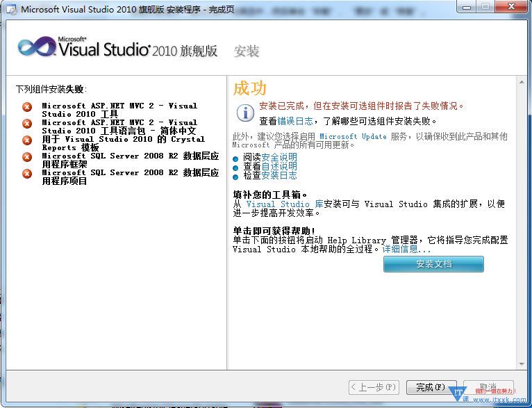The image size is (532, 408).
Task: Click the red message 安装已完成,但在安装可选组件时报告了失败情况
Action: pos(361,106)
